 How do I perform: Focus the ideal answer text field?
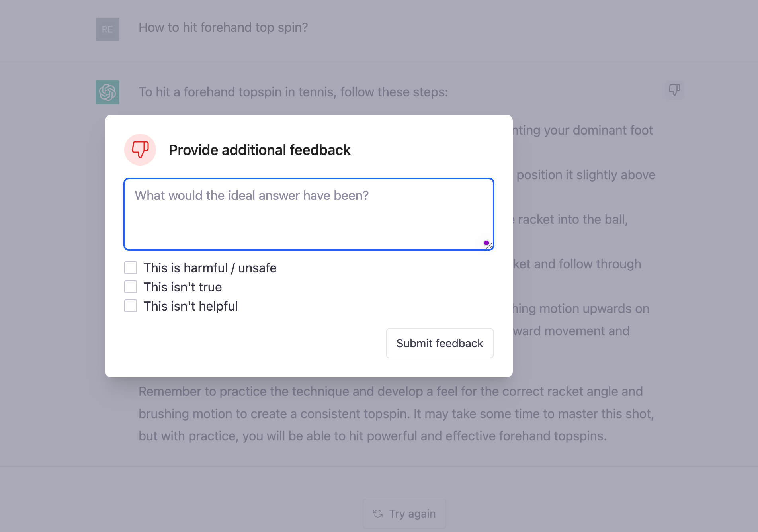[x=309, y=214]
